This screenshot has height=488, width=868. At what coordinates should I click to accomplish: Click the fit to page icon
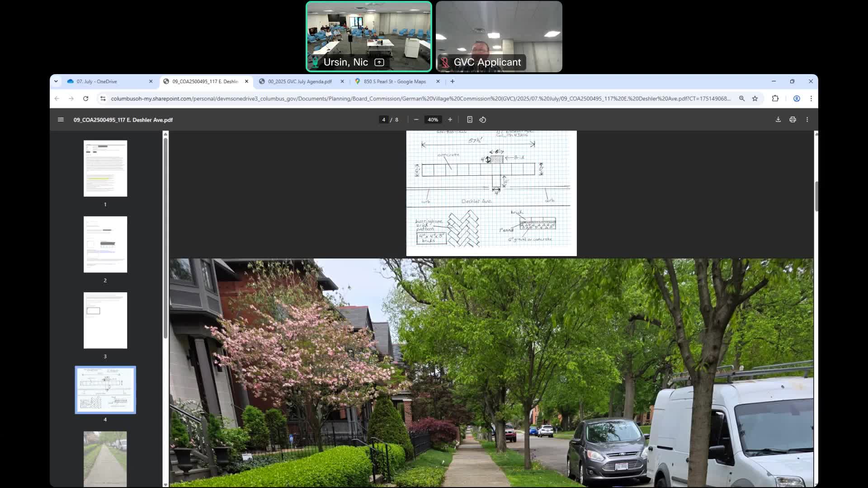[x=470, y=120]
